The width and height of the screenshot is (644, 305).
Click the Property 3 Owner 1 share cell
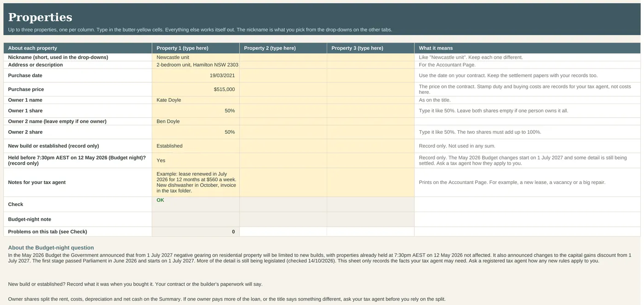click(370, 111)
